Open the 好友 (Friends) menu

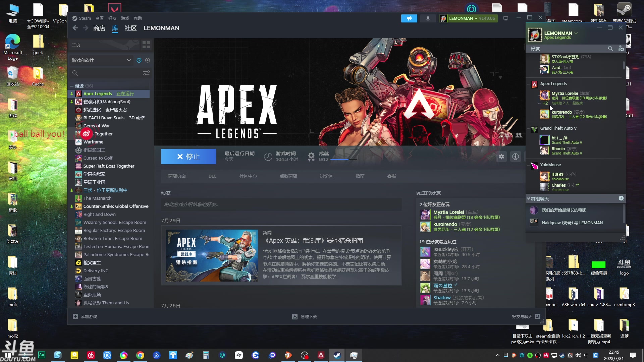(x=112, y=18)
